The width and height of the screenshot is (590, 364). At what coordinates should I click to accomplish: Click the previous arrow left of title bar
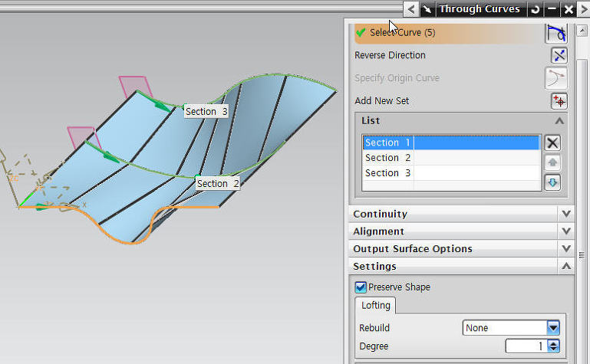coord(411,9)
